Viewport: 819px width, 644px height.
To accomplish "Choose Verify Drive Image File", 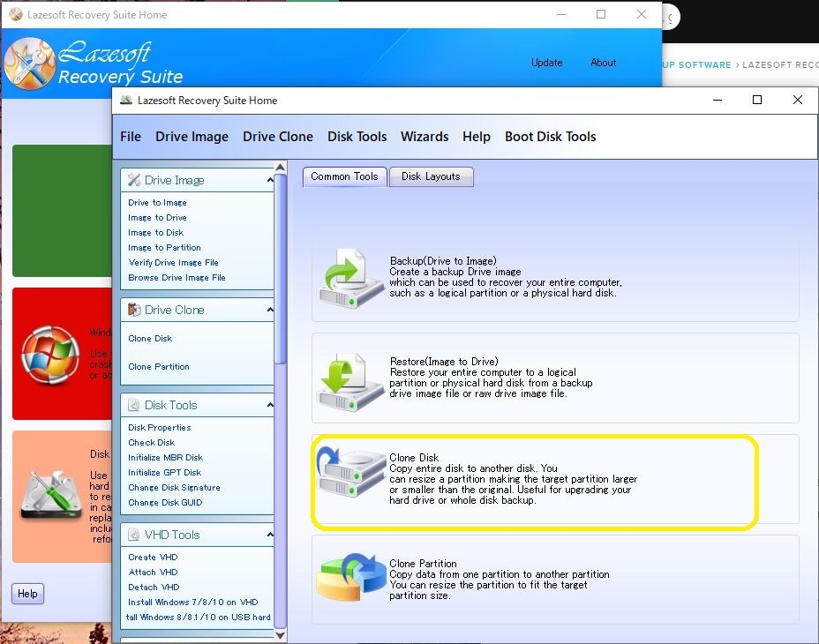I will point(173,263).
